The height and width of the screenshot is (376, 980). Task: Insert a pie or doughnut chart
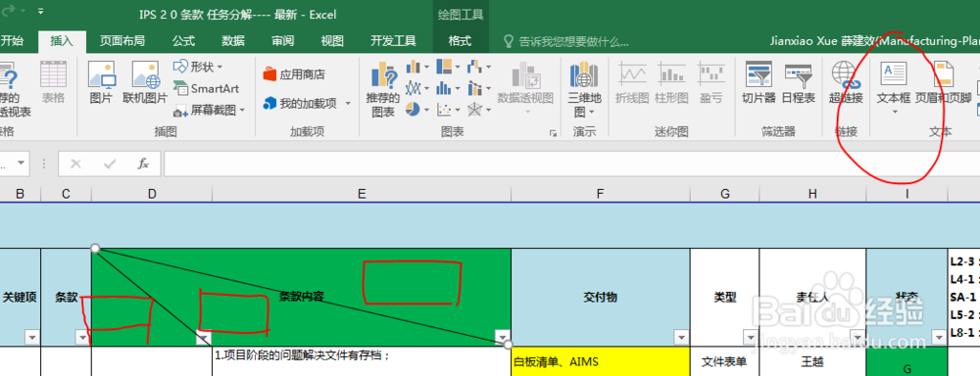point(416,110)
